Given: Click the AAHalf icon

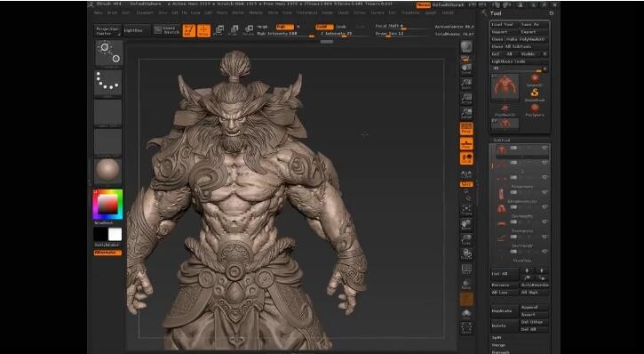Looking at the screenshot, I should [466, 113].
